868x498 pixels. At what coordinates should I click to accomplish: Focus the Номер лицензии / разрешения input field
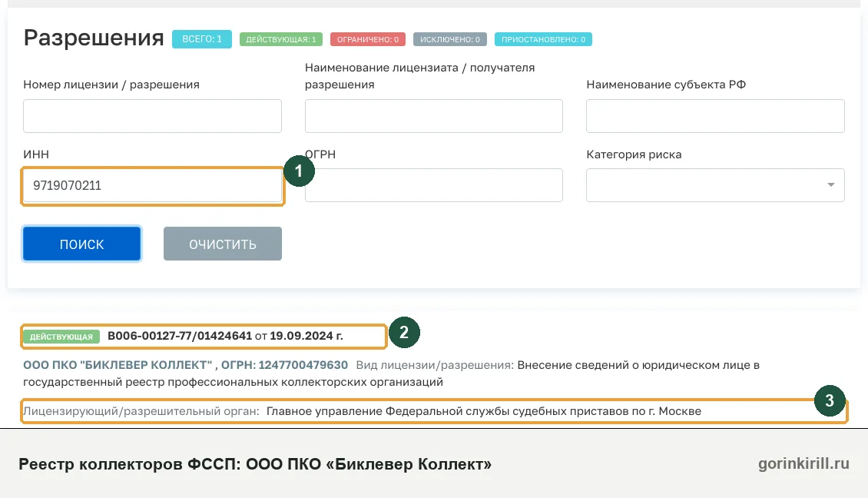click(152, 116)
